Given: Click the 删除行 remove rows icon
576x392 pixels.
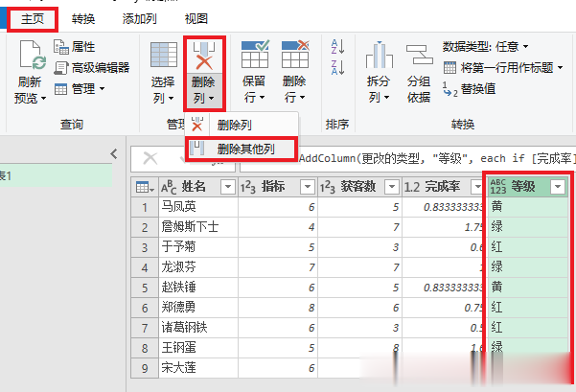Looking at the screenshot, I should click(x=295, y=55).
